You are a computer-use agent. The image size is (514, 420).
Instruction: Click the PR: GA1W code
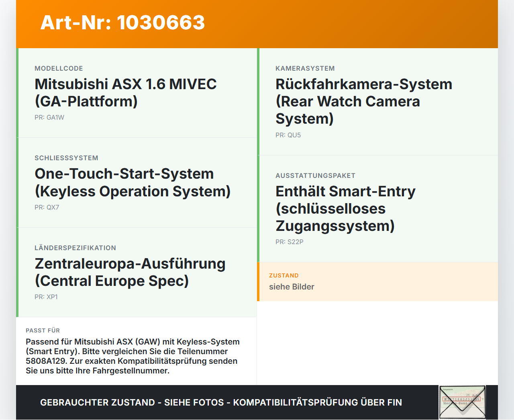coord(49,118)
